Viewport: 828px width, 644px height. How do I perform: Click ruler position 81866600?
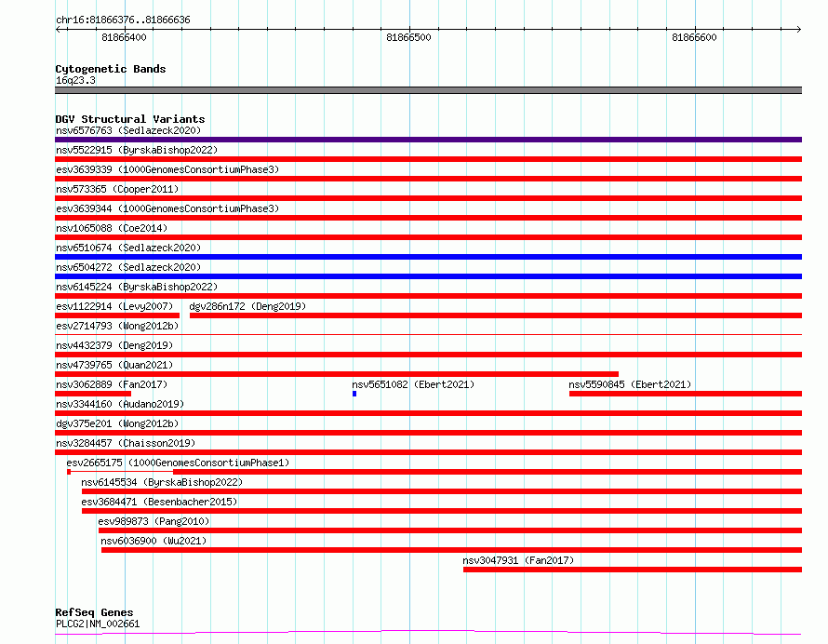(694, 37)
